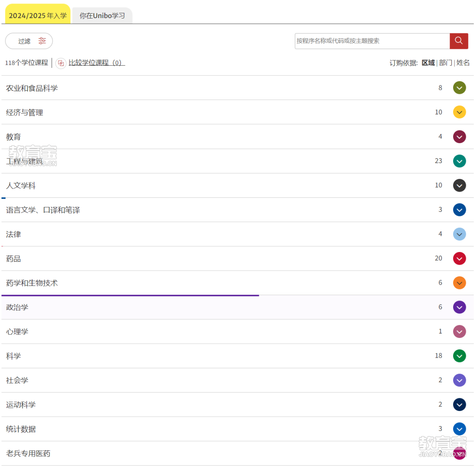Sort by 区域
476x467 pixels.
(x=428, y=63)
